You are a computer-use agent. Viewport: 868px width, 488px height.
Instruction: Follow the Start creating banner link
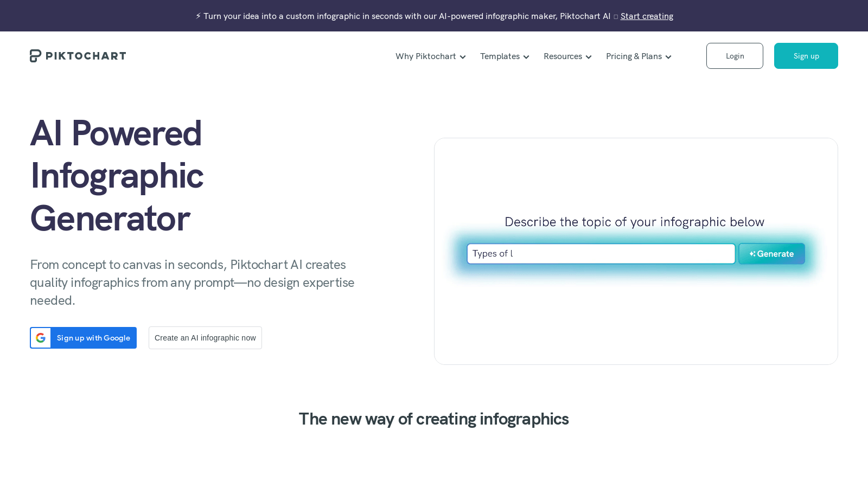click(x=647, y=16)
